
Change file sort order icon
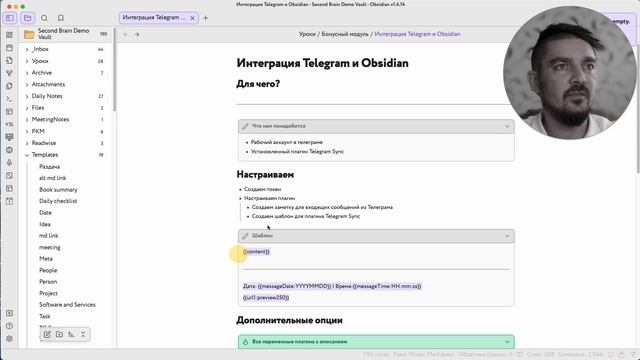click(71, 334)
